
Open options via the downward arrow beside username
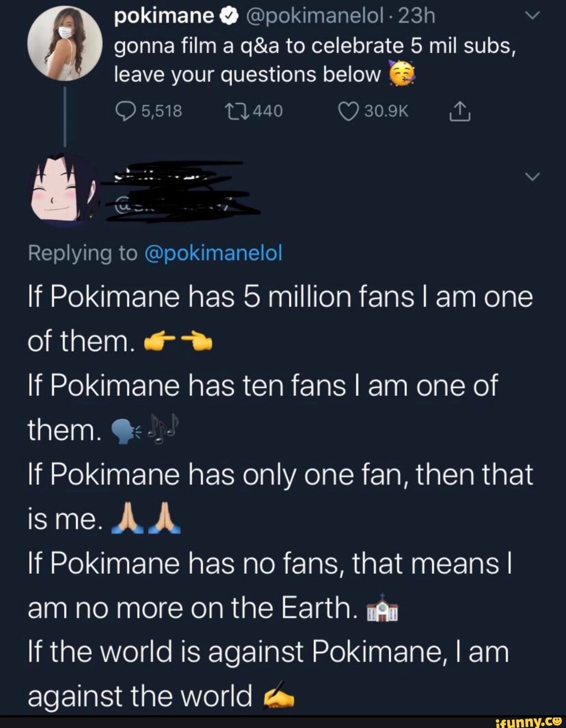532,15
